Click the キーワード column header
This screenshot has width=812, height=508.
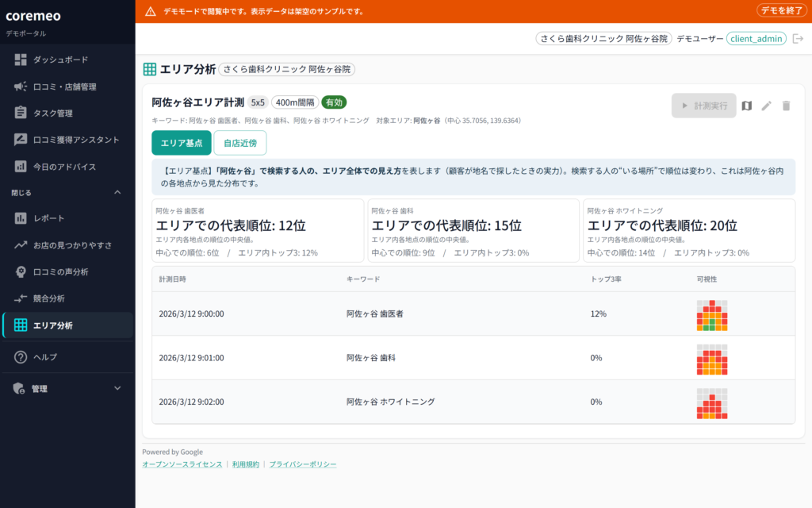[363, 279]
